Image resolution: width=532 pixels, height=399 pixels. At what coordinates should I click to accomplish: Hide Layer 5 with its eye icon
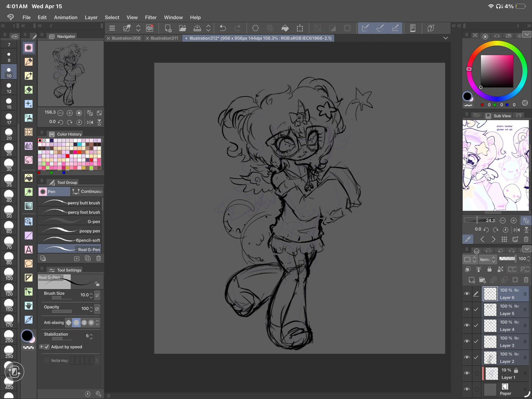pos(467,309)
